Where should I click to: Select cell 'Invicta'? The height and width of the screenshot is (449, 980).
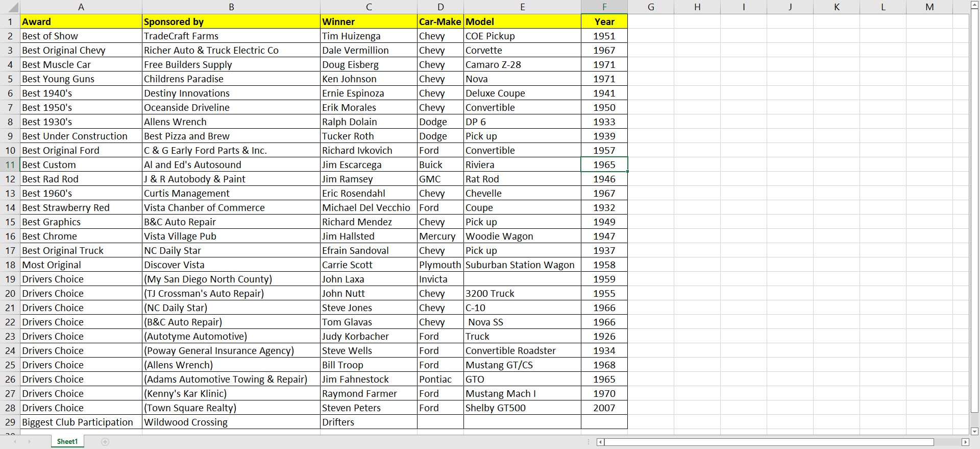click(440, 279)
